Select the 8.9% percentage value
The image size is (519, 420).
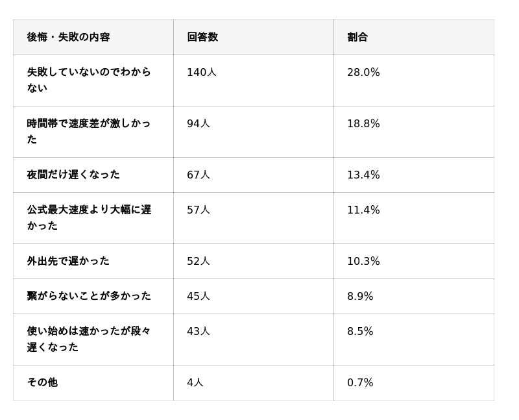tap(360, 297)
